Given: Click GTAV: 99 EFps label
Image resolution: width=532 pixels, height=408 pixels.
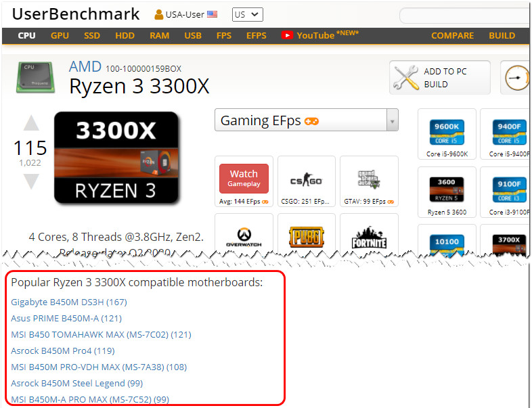Looking at the screenshot, I should click(365, 202).
